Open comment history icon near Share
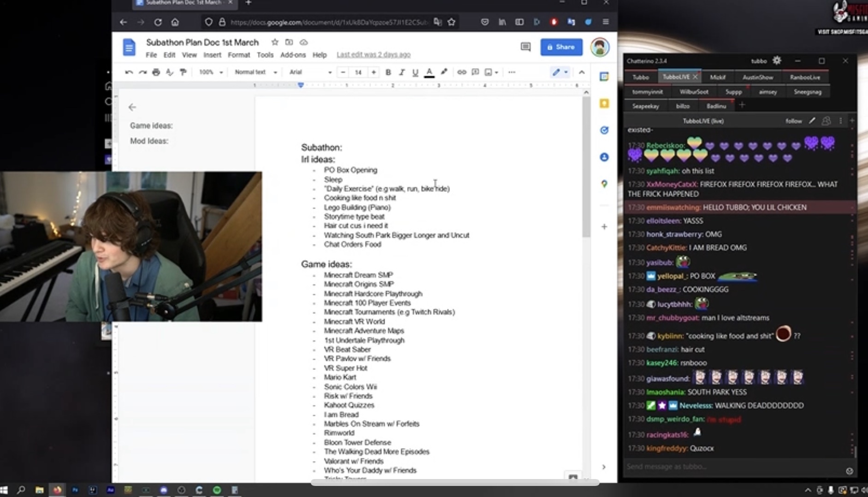 pyautogui.click(x=526, y=47)
